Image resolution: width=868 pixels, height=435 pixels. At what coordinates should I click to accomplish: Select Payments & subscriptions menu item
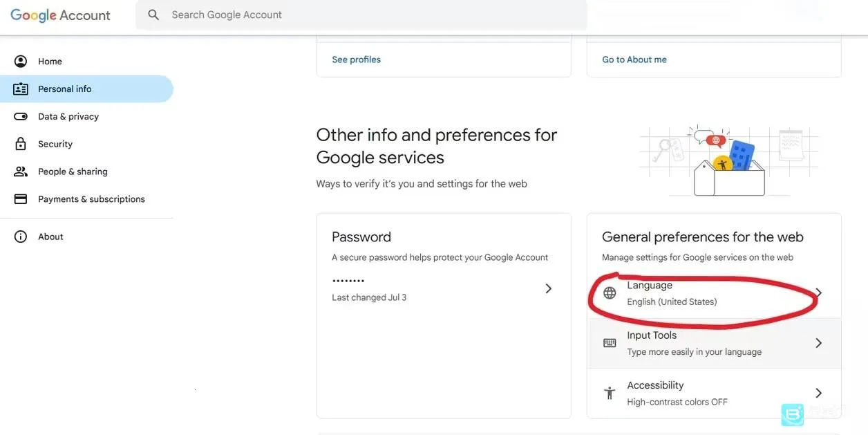[91, 199]
